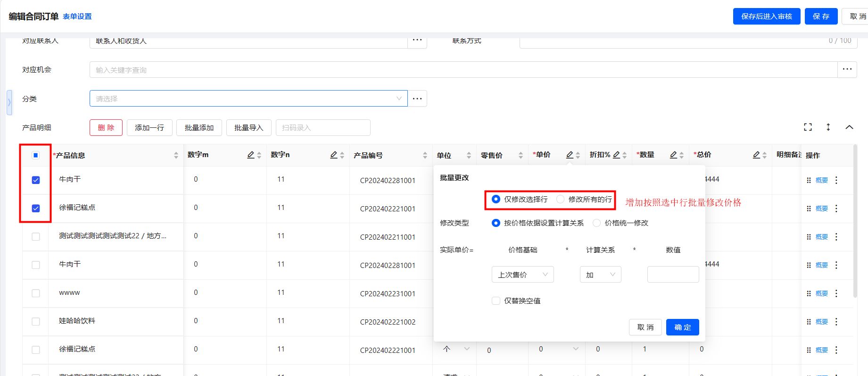Image resolution: width=868 pixels, height=376 pixels.
Task: Open 概要 link in 娃哈哈饮料 row
Action: (x=822, y=322)
